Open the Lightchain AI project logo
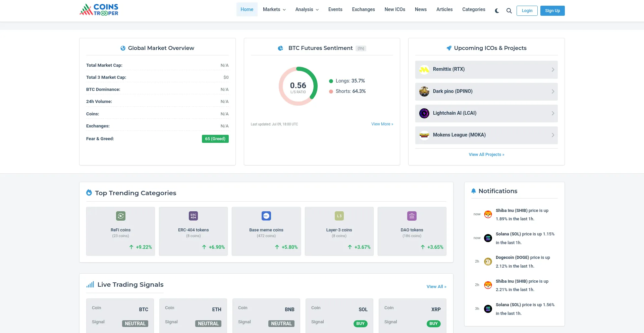This screenshot has height=333, width=644. click(x=424, y=113)
